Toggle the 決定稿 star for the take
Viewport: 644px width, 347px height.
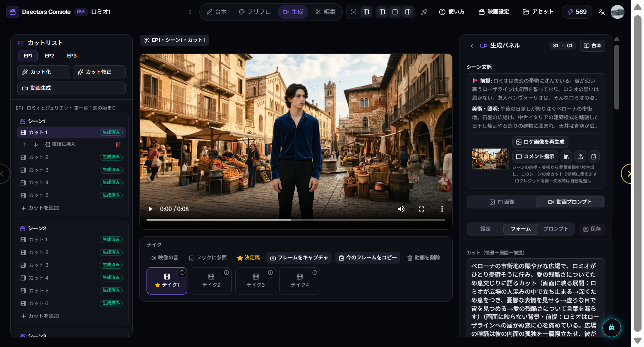coord(248,258)
